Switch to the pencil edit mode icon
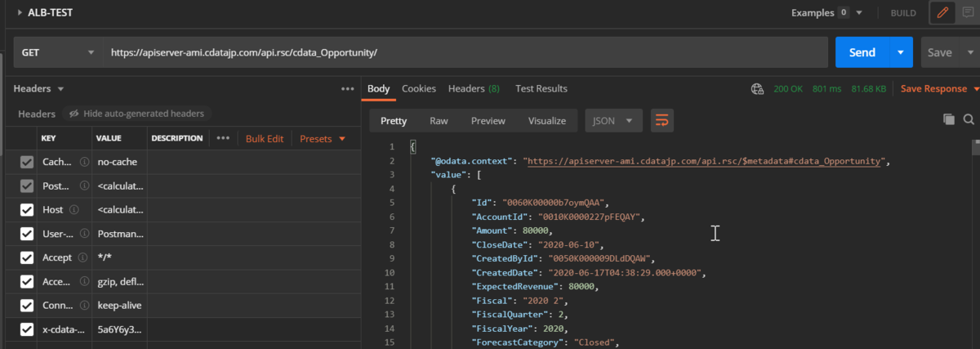Image resolution: width=980 pixels, height=349 pixels. coord(943,12)
